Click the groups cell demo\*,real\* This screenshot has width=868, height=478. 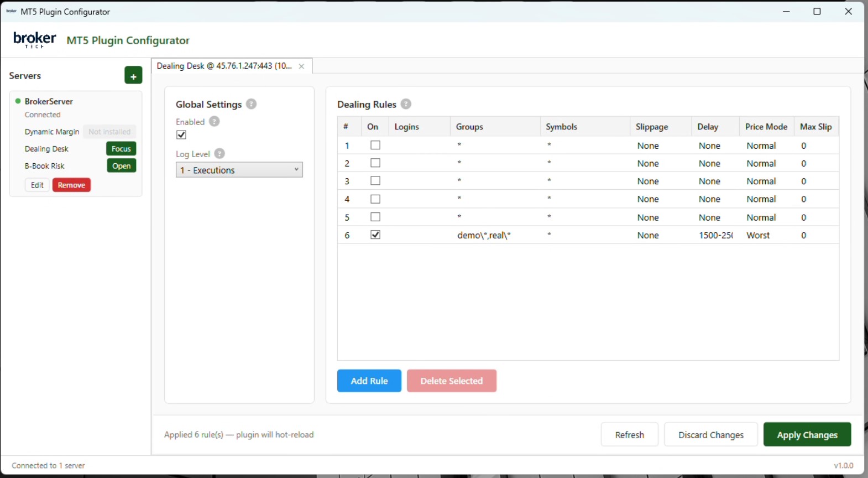point(495,235)
